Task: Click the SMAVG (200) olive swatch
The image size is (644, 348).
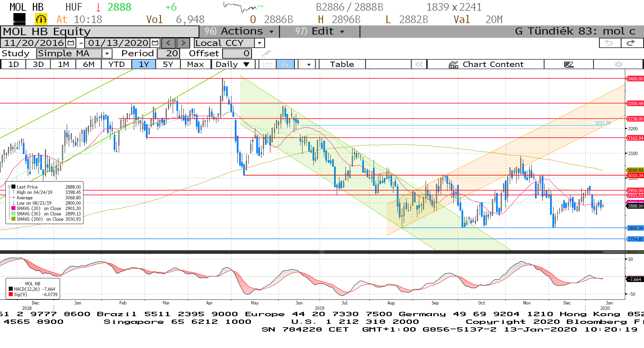Action: pos(13,219)
